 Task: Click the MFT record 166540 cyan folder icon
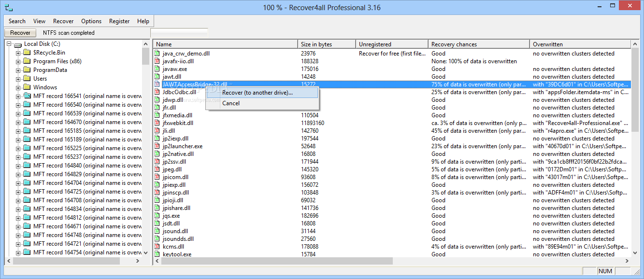click(x=27, y=105)
